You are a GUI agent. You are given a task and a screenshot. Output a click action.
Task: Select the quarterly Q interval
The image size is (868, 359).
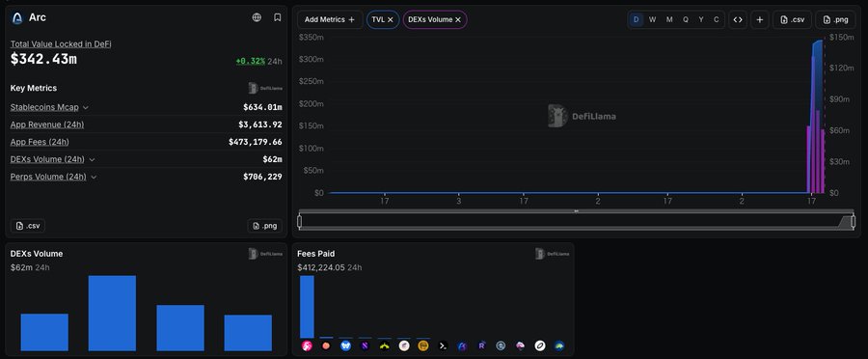point(686,20)
